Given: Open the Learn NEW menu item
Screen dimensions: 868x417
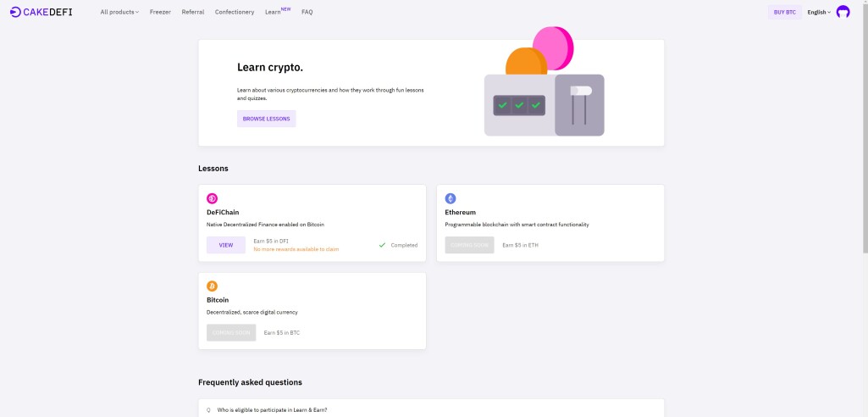Looking at the screenshot, I should 278,11.
